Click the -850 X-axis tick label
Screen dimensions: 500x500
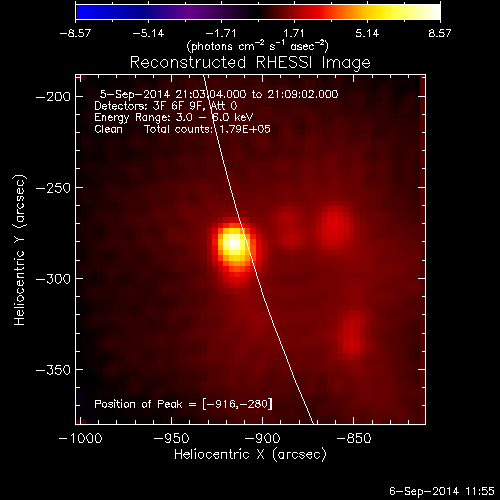(x=353, y=438)
